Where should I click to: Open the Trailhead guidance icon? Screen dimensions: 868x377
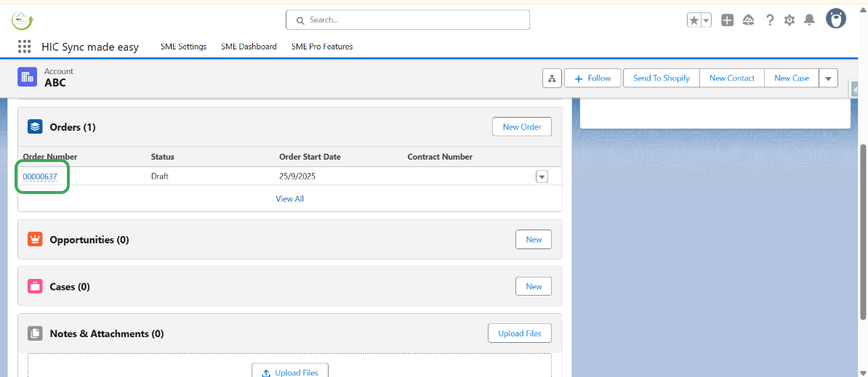(x=748, y=20)
